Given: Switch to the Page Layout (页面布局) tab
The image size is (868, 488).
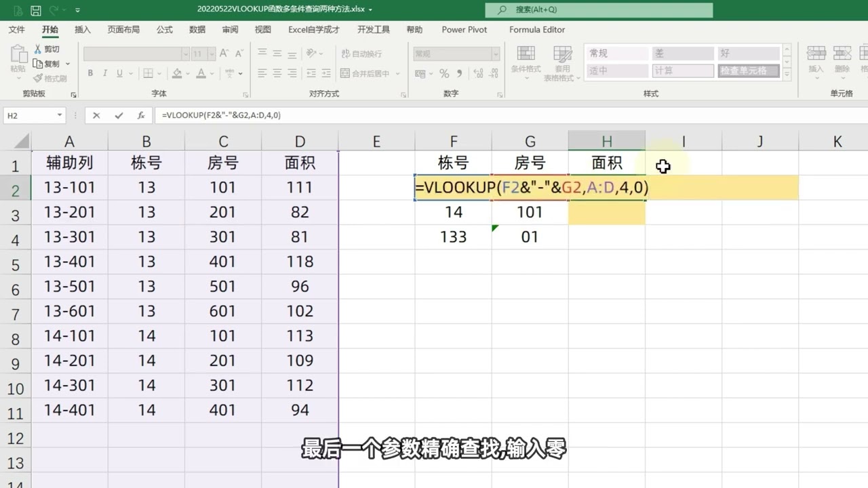Looking at the screenshot, I should coord(123,30).
